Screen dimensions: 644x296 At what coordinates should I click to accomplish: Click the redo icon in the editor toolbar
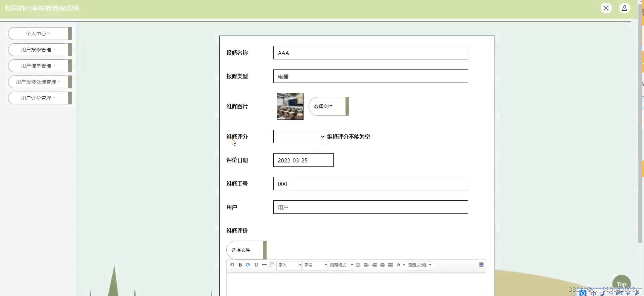tap(248, 265)
